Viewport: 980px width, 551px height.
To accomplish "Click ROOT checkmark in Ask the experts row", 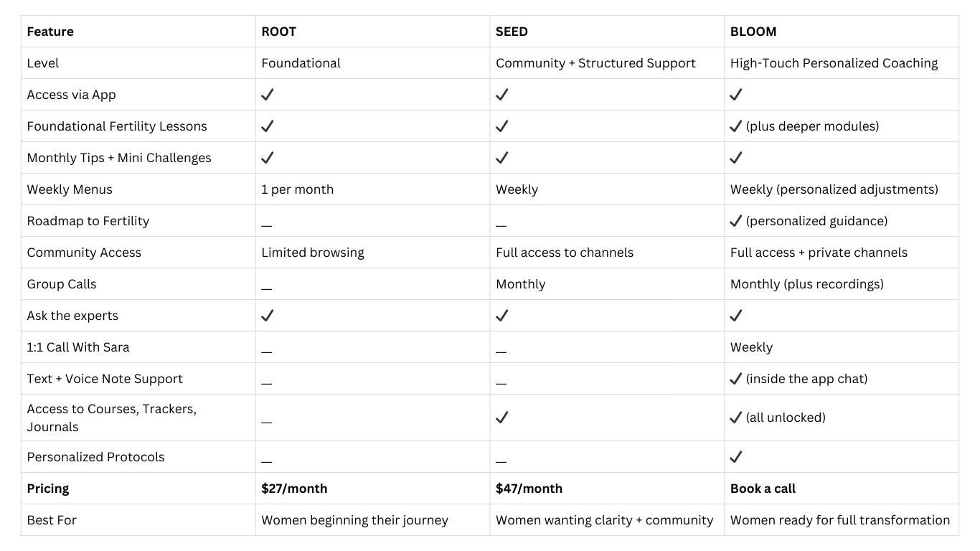I will click(x=268, y=316).
